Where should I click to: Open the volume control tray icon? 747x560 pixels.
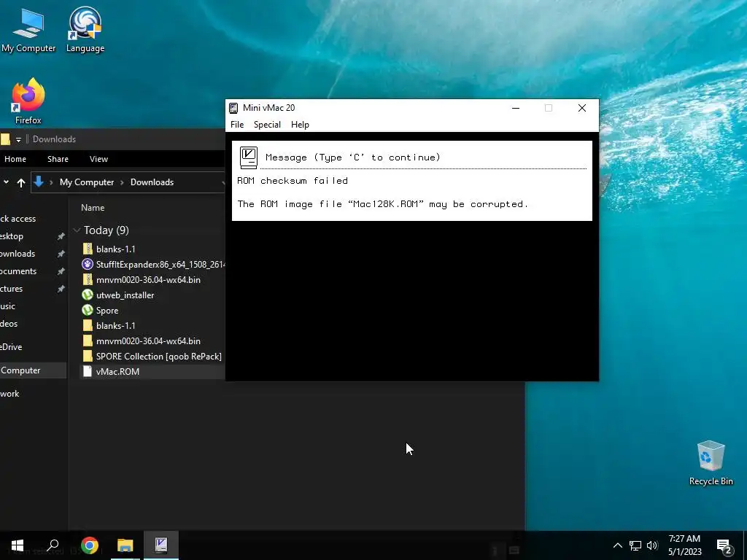tap(652, 545)
